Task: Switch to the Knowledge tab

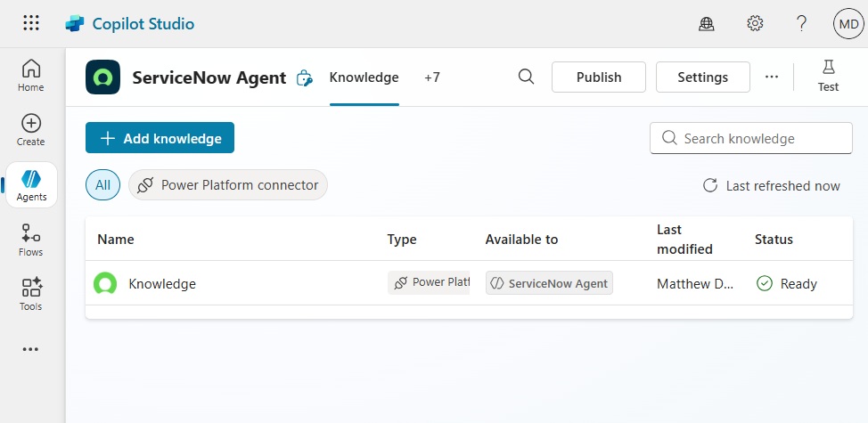Action: click(364, 77)
